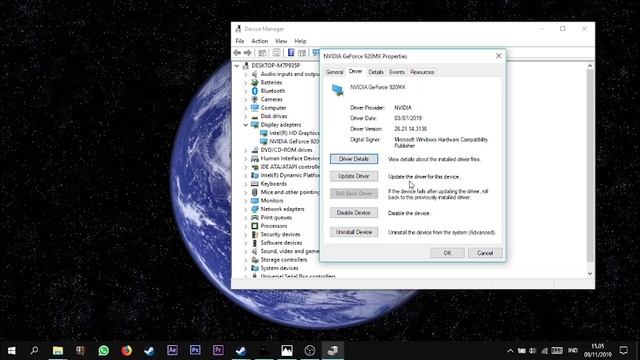
Task: Click the Network adapters category icon
Action: [255, 209]
